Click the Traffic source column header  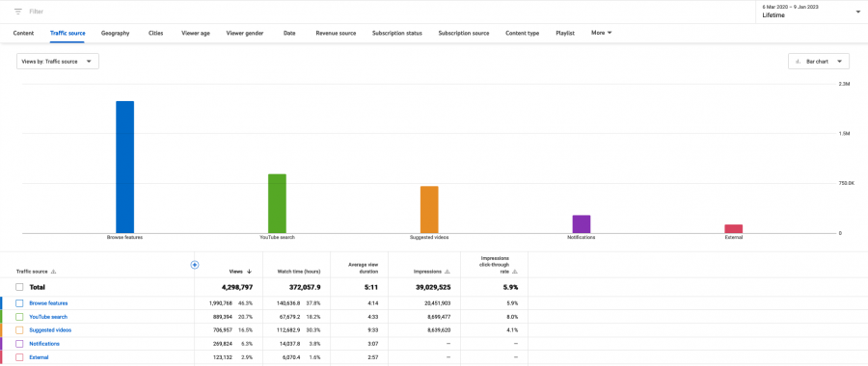(33, 272)
